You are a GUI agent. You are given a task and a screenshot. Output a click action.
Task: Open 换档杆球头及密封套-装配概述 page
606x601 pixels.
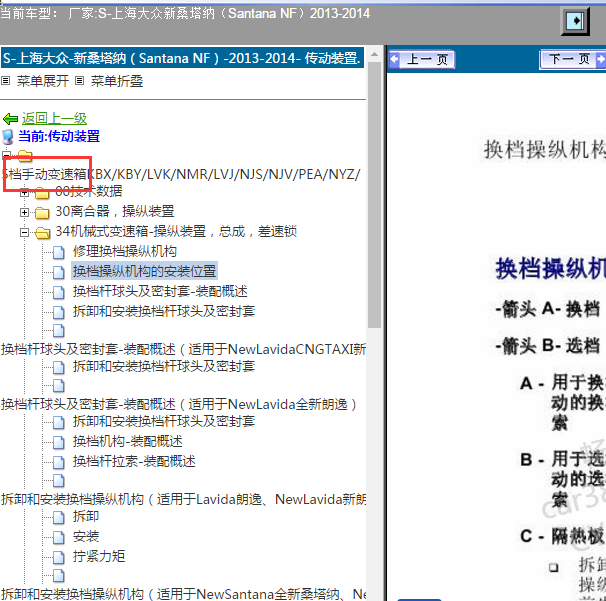(x=160, y=291)
